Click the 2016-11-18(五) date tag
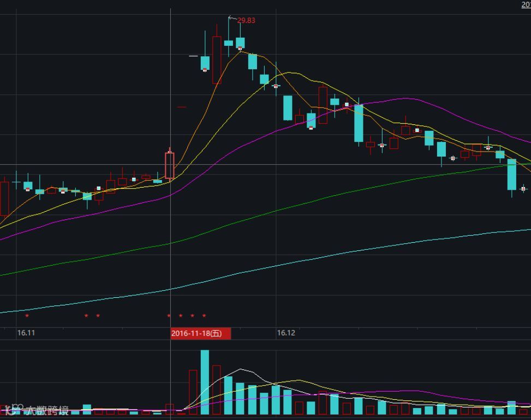Image resolution: width=531 pixels, height=420 pixels. tap(200, 333)
